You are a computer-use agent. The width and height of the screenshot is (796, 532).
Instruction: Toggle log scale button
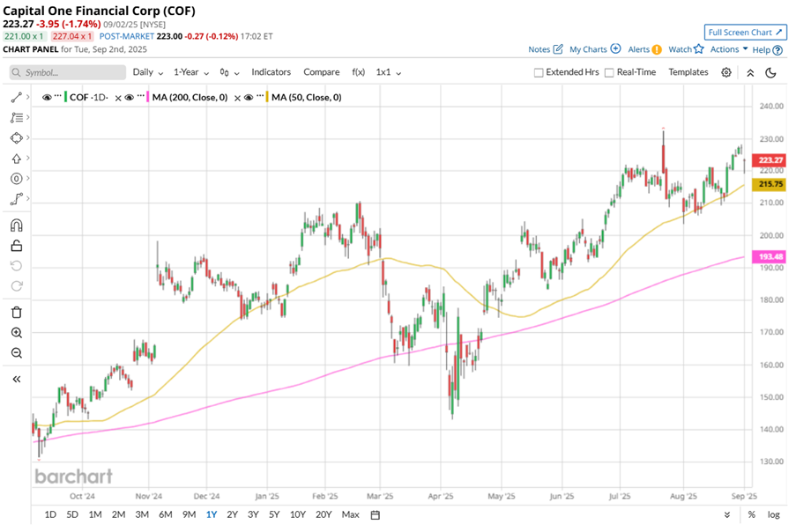(x=773, y=514)
